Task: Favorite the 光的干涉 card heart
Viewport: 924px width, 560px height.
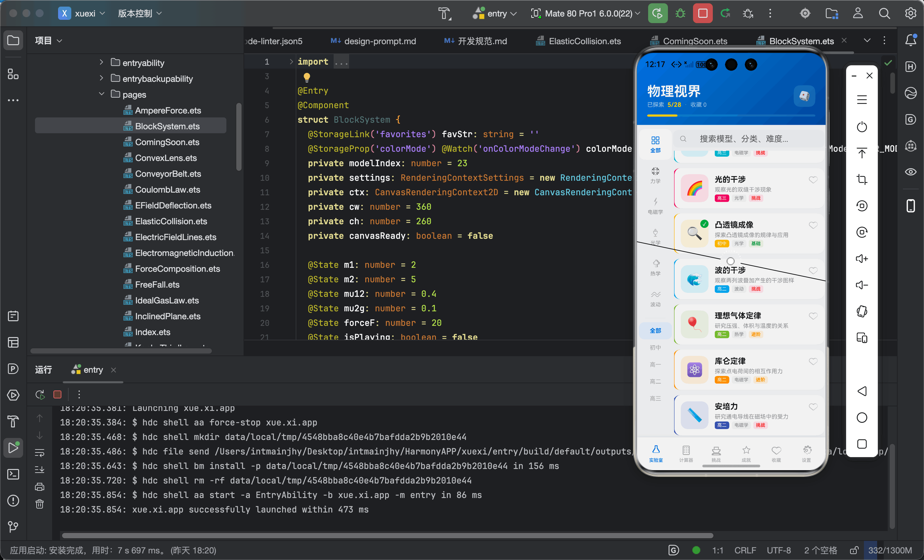Action: click(x=813, y=180)
